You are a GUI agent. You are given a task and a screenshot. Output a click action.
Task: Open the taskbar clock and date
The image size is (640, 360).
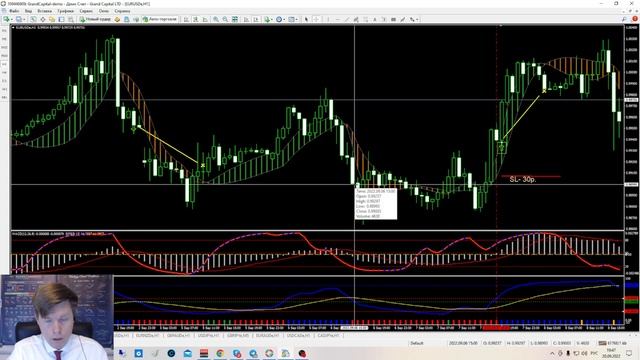tap(611, 353)
